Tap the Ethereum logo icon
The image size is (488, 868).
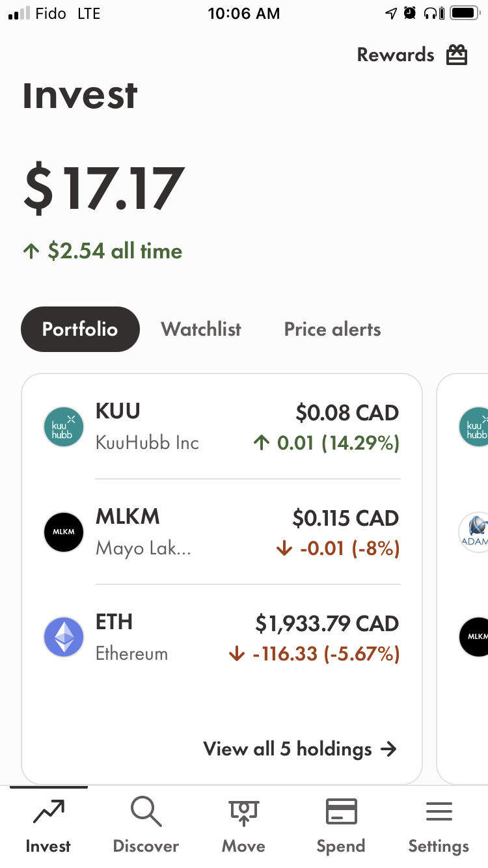[x=64, y=637]
